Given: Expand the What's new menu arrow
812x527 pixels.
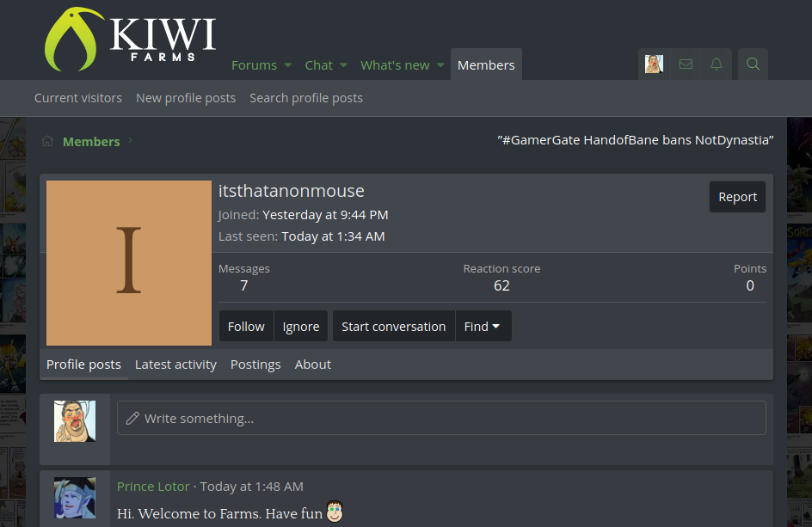Looking at the screenshot, I should (x=440, y=65).
